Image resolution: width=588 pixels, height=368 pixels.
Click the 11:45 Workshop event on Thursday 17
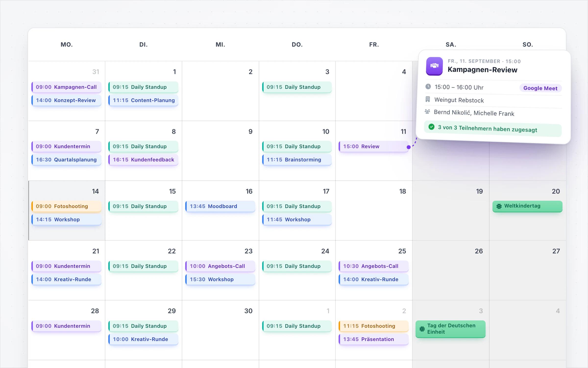pos(297,220)
